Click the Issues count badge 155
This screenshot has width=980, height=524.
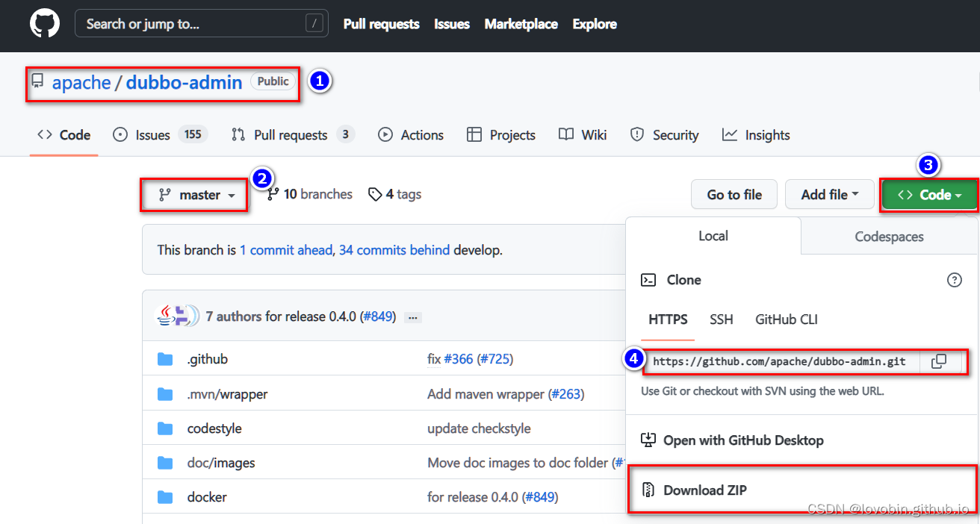193,134
